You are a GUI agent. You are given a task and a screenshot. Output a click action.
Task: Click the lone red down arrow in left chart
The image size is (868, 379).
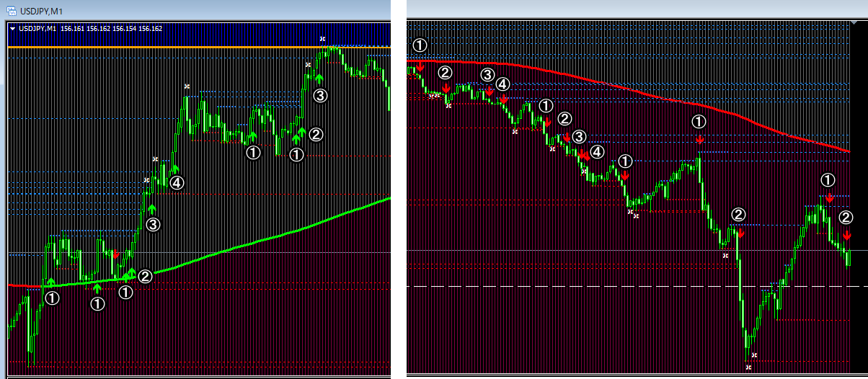click(115, 254)
